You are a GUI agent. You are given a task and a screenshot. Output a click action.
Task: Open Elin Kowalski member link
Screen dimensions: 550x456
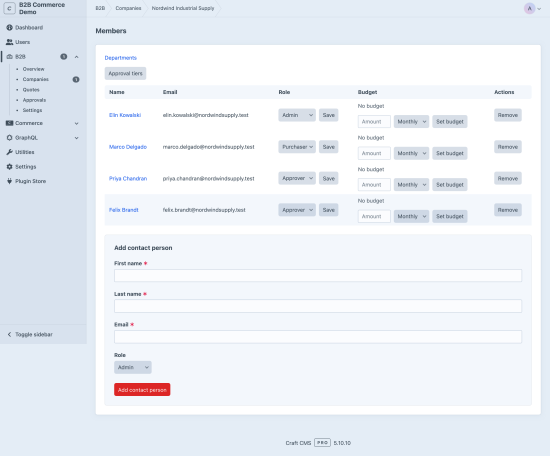(x=125, y=115)
